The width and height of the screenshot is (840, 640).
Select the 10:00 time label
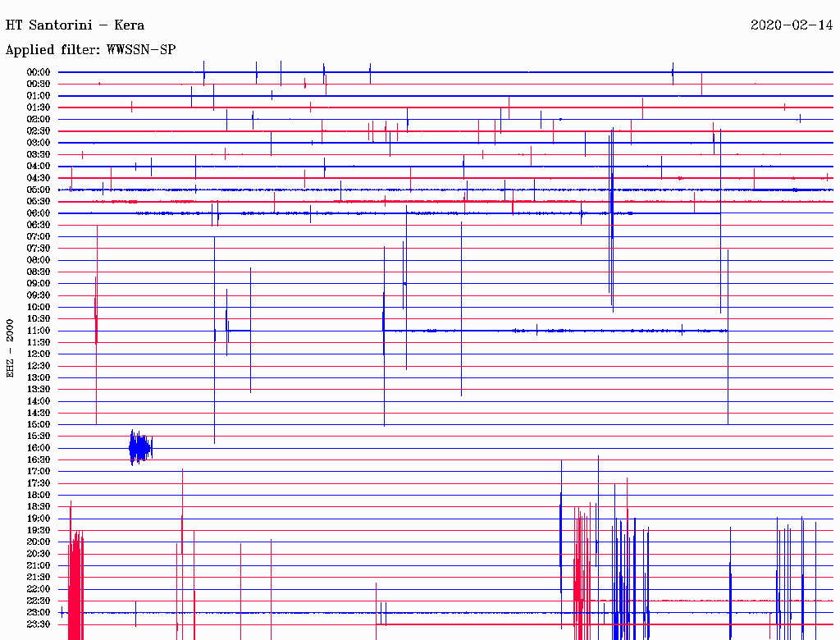[x=39, y=307]
